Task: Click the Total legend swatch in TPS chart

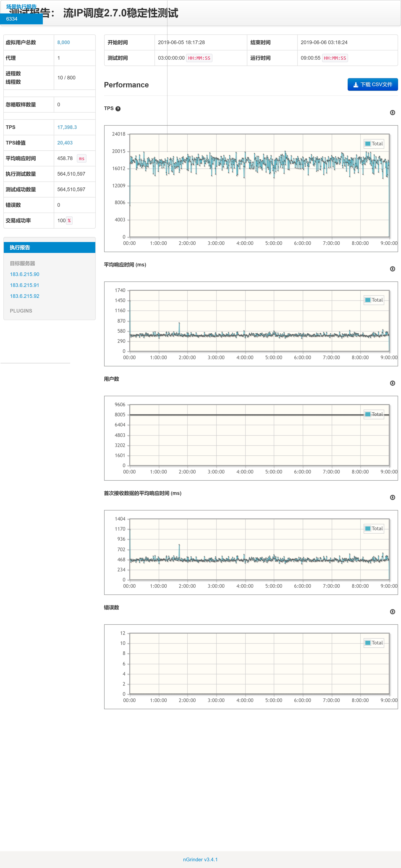Action: 368,144
